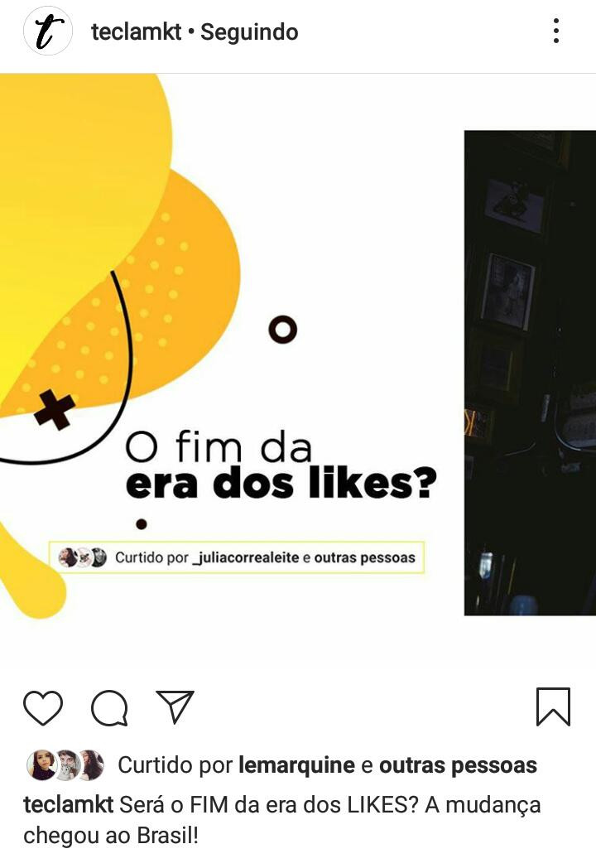Tap the black plus sign graphic
The image size is (596, 868).
coord(55,409)
